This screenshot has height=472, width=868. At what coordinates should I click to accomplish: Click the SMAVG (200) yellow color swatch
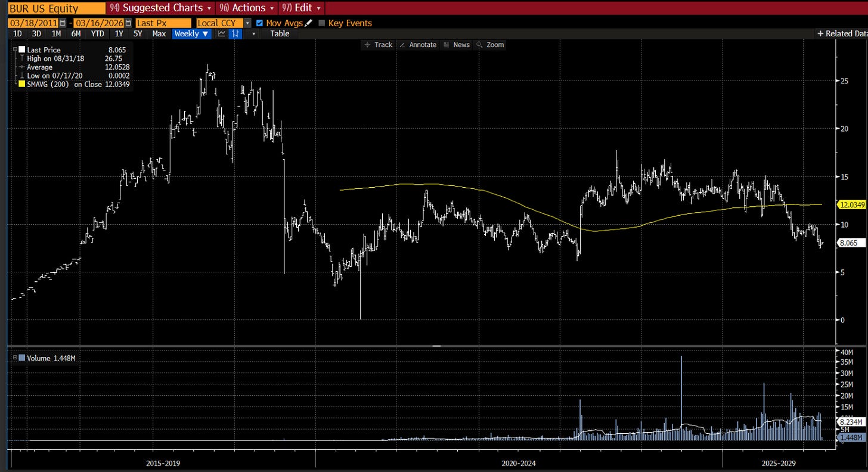click(x=22, y=84)
